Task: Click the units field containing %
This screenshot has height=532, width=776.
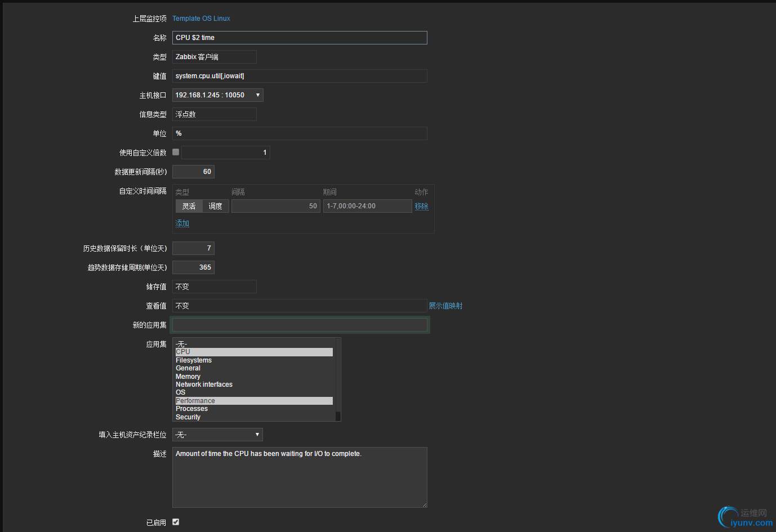Action: 300,133
